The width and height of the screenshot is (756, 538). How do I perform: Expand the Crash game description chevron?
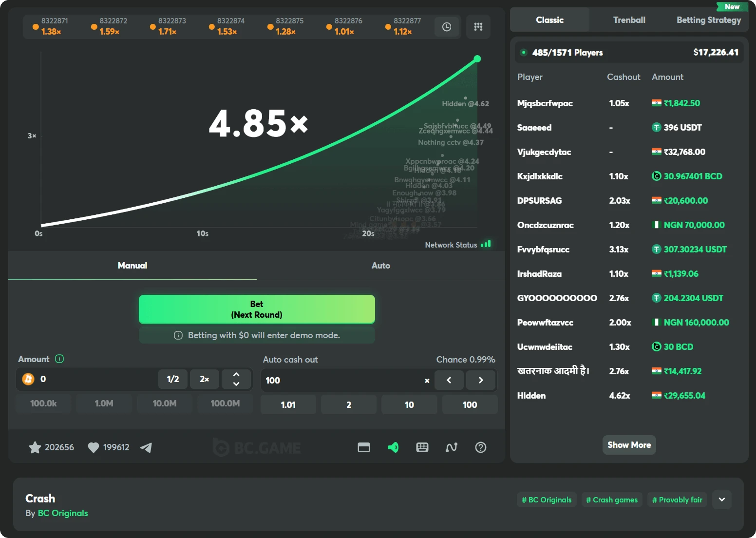pyautogui.click(x=722, y=500)
